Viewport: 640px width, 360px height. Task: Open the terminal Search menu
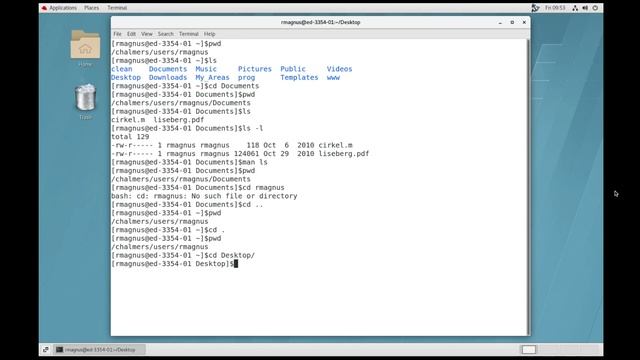point(165,34)
